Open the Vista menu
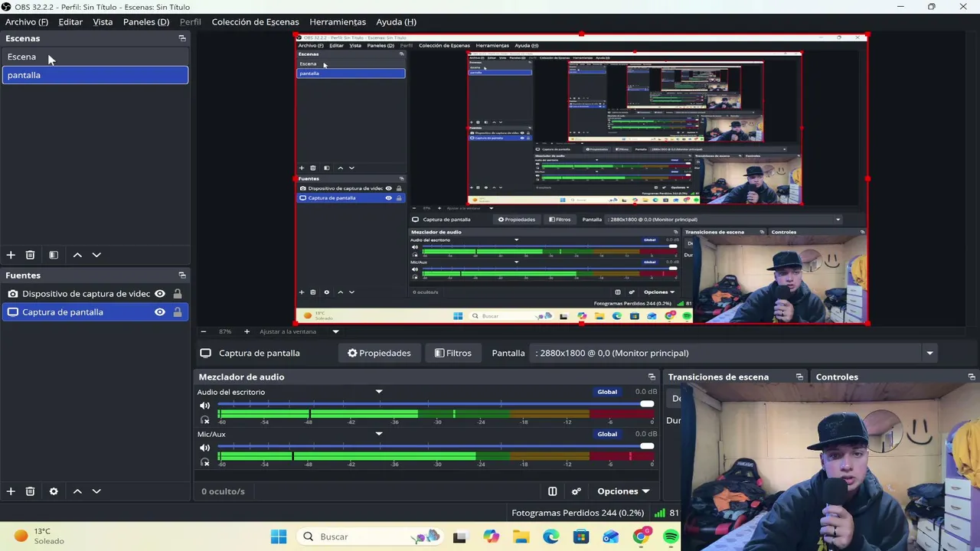The width and height of the screenshot is (980, 551). click(x=103, y=22)
